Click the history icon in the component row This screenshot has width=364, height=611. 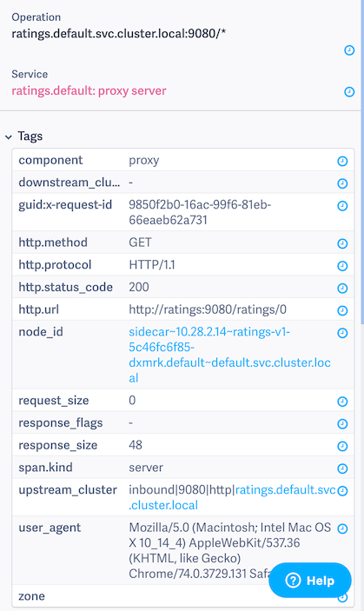(x=342, y=161)
